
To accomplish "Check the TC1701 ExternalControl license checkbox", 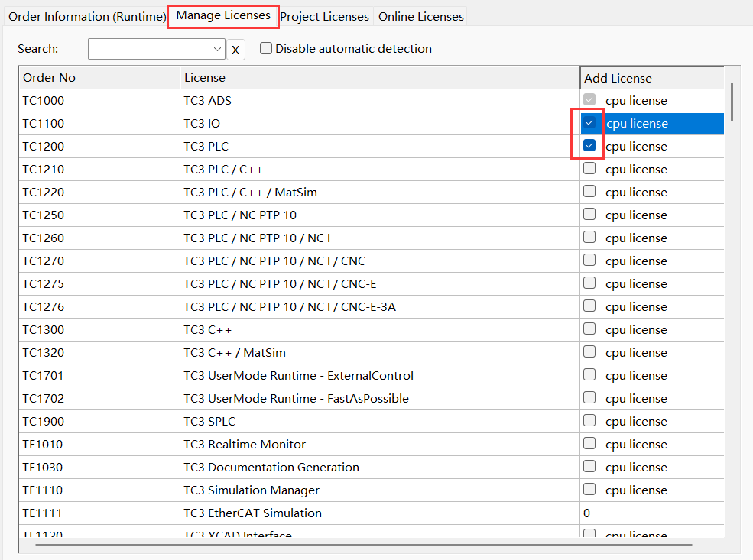I will tap(589, 375).
